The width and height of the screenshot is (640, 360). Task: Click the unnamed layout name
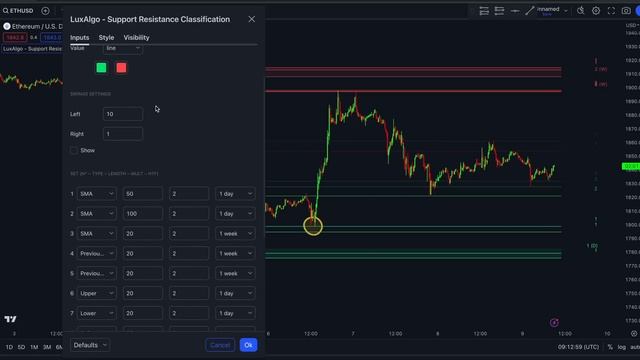point(548,10)
